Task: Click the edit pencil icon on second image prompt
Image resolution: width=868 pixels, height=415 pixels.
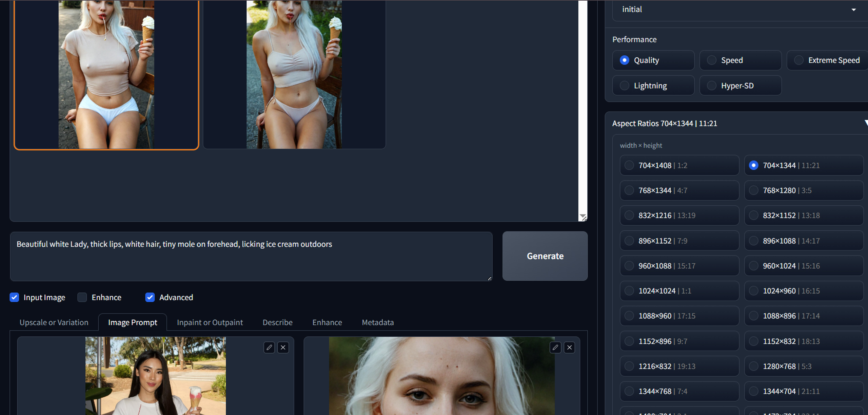Action: coord(555,347)
